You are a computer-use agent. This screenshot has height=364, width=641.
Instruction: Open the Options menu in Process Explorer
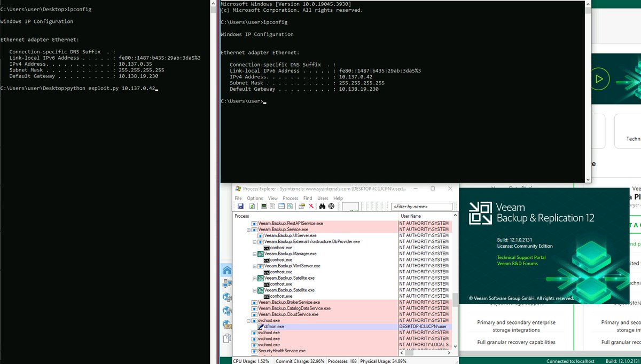tap(255, 198)
